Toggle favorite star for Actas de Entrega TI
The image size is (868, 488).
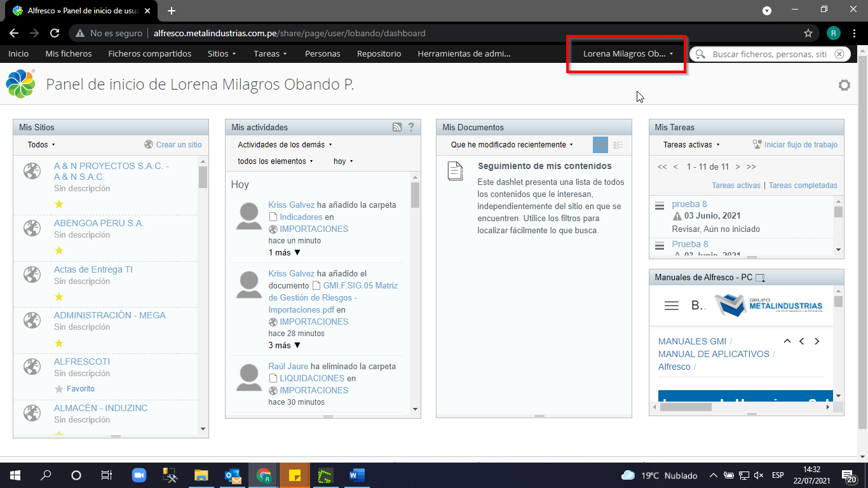[59, 297]
